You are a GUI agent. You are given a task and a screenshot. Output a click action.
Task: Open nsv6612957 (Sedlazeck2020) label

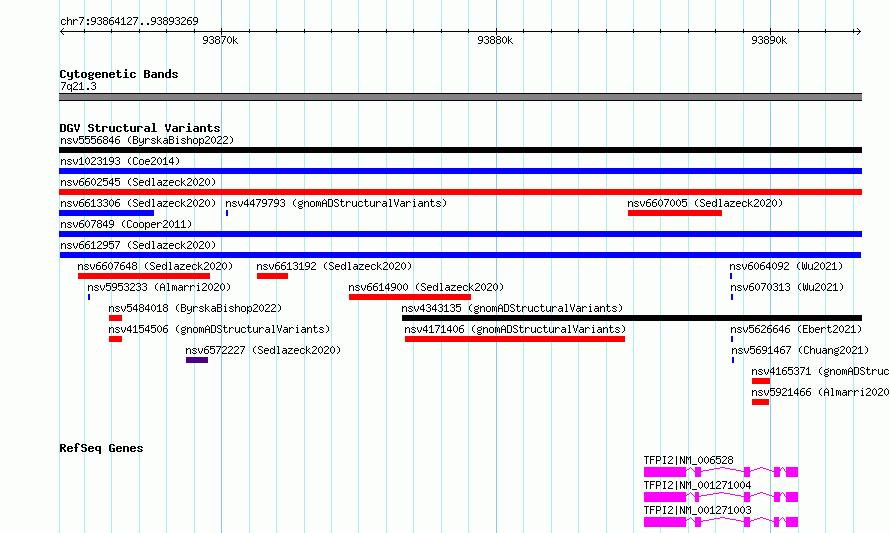click(x=138, y=245)
